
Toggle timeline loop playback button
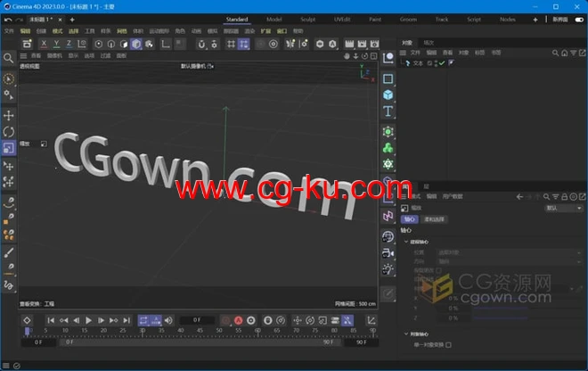coord(143,320)
